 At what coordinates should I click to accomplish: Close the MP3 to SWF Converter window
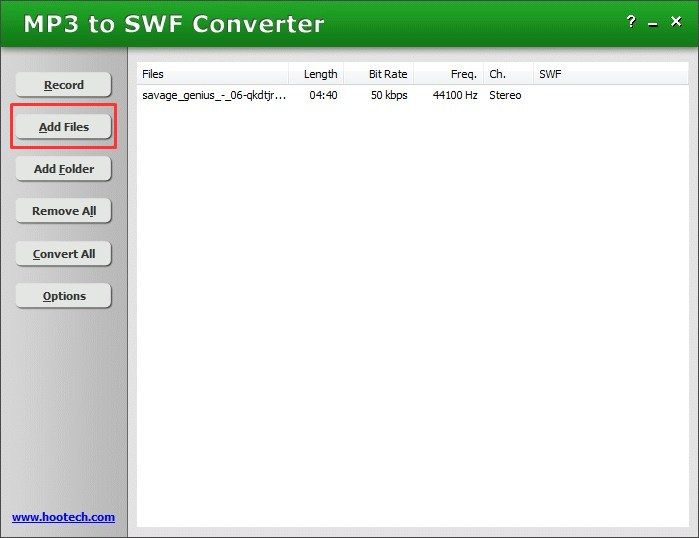(676, 21)
